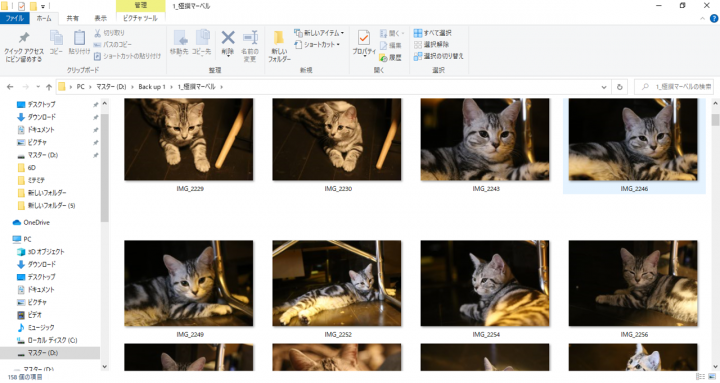This screenshot has height=383, width=720.
Task: Click the Edit (編集) command
Action: 390,45
